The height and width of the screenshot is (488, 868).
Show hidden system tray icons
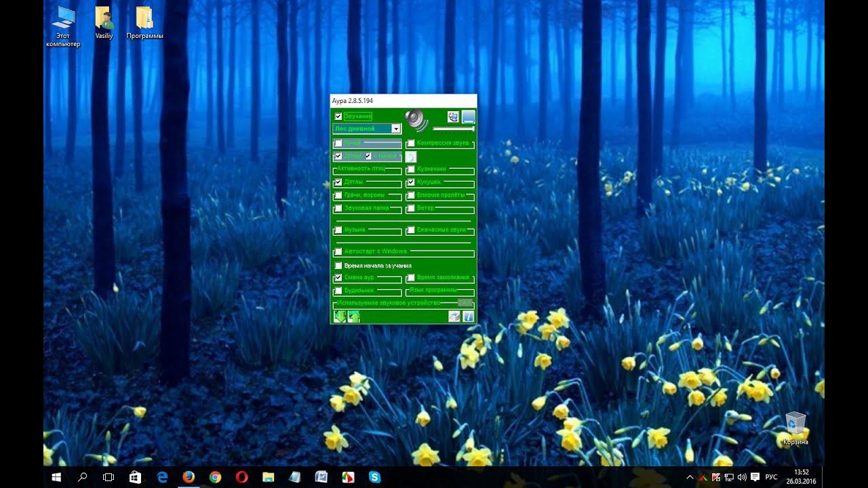coord(690,477)
